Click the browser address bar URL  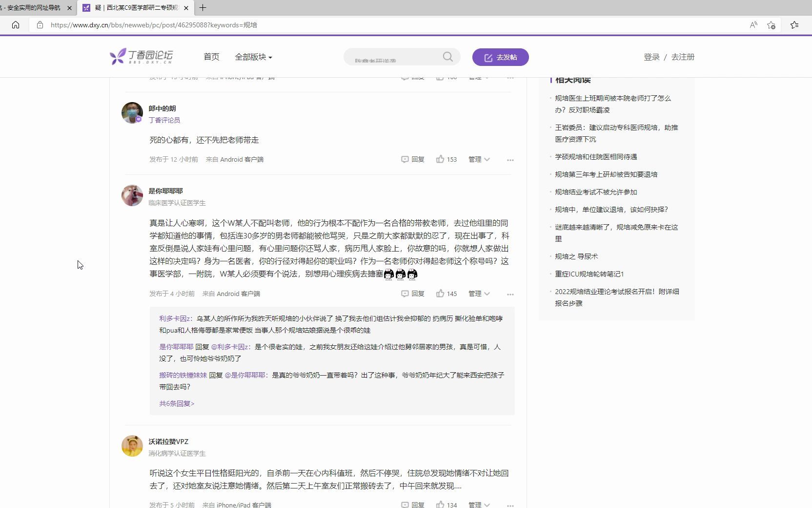[154, 25]
